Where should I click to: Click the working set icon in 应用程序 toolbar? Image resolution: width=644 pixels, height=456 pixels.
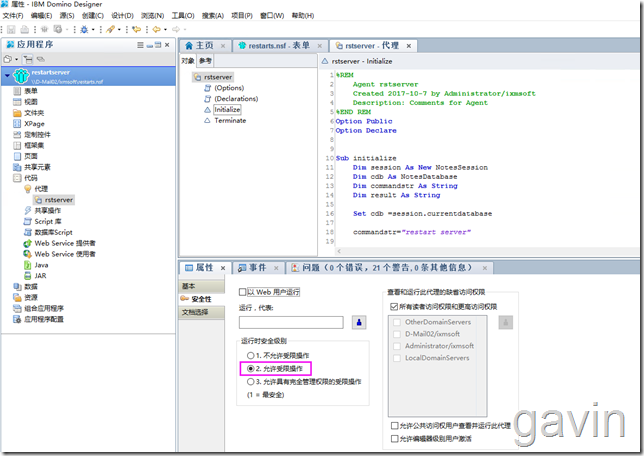(7, 59)
